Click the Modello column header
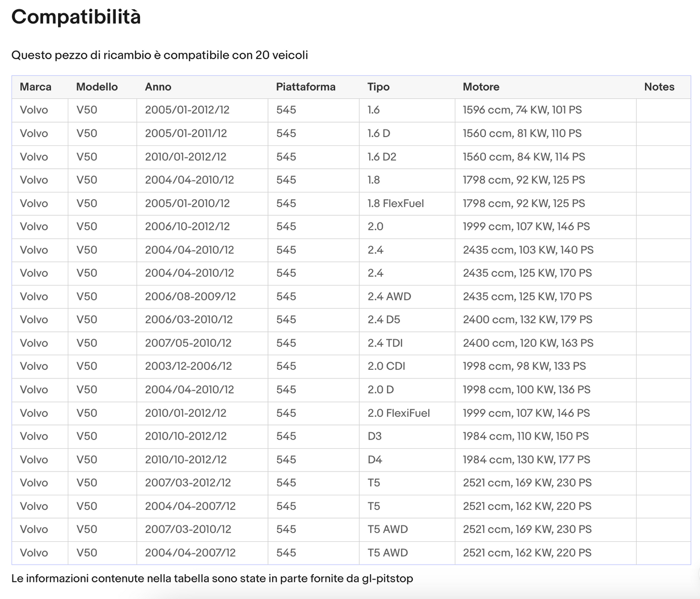The width and height of the screenshot is (700, 599). coord(97,87)
